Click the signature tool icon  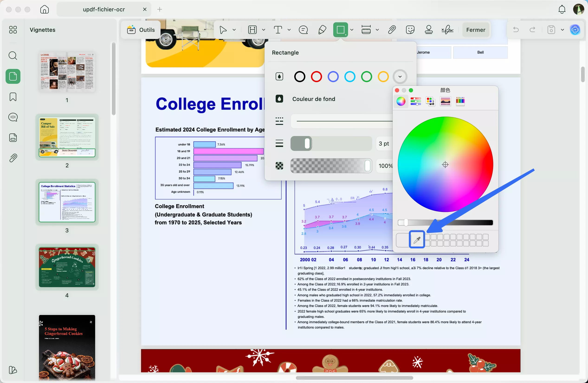447,30
